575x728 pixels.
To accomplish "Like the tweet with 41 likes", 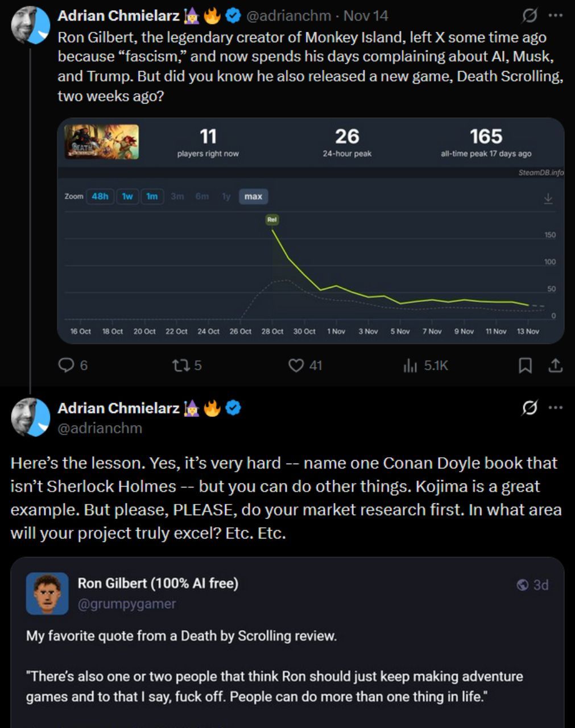I will (296, 365).
